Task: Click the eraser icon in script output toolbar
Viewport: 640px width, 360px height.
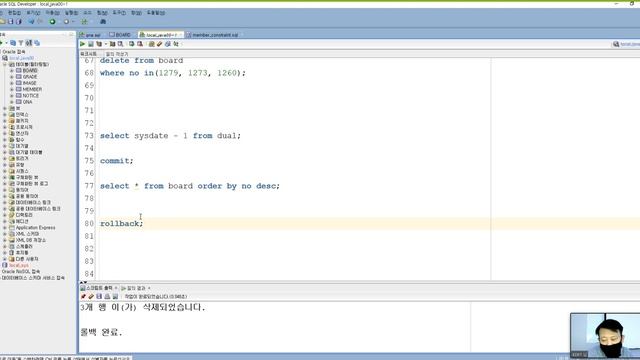Action: (91, 297)
